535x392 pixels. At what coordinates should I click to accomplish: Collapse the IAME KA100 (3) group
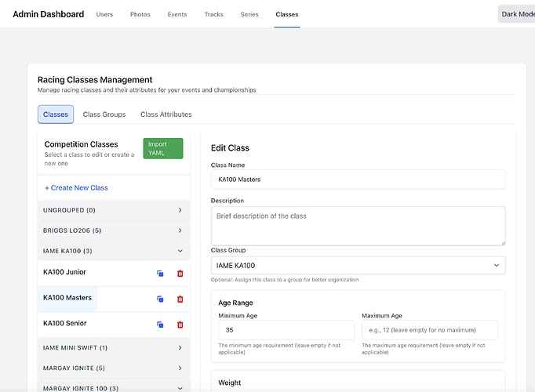click(114, 251)
